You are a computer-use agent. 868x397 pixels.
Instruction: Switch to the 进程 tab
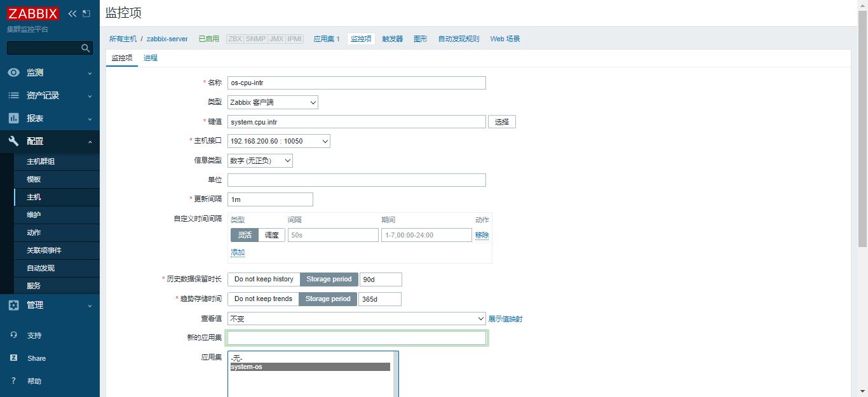(x=151, y=58)
